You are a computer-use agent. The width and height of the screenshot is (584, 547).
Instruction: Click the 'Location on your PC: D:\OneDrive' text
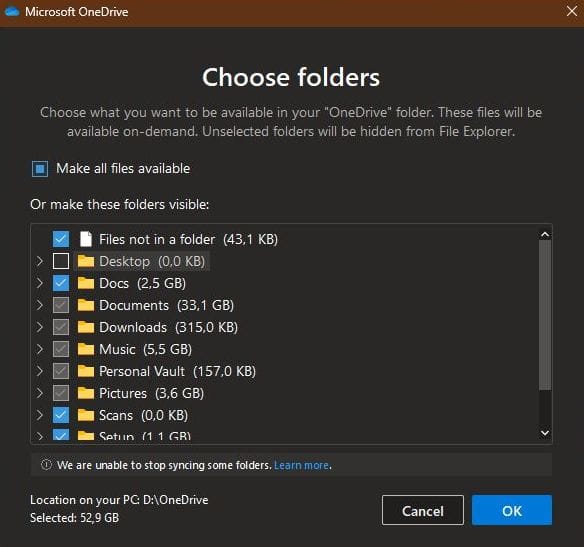(119, 500)
